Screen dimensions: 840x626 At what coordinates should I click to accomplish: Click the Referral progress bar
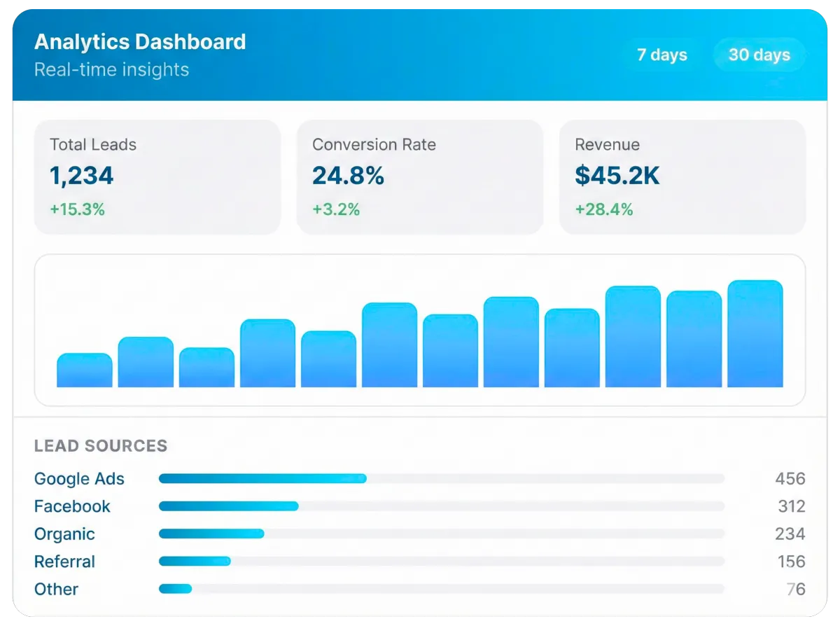tap(442, 562)
